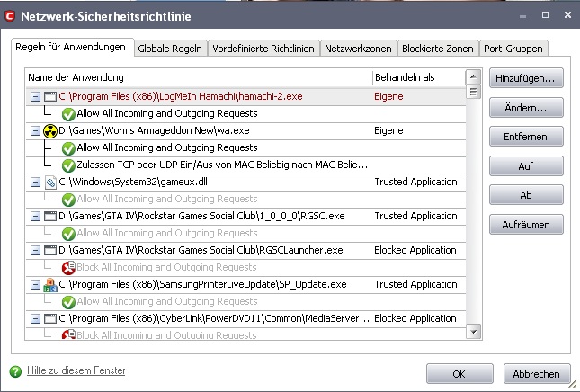Click green check beside Zulassen TCP oder UDP
The width and height of the screenshot is (580, 392).
(68, 165)
